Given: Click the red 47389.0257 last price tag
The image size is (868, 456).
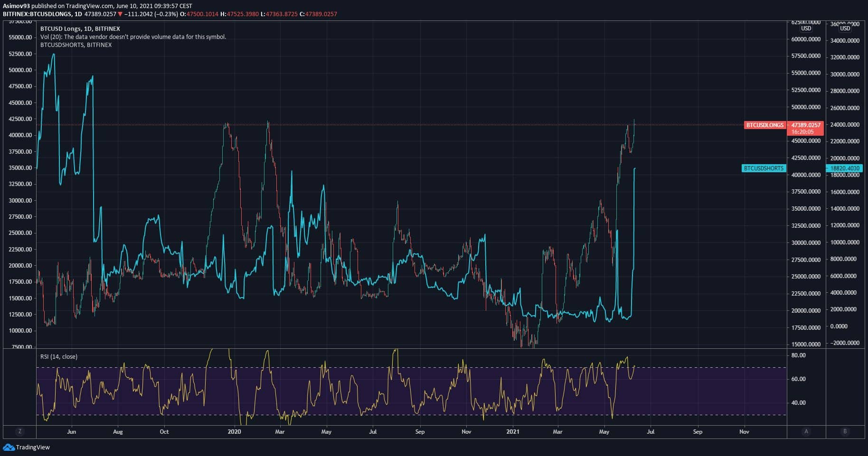Looking at the screenshot, I should click(806, 125).
